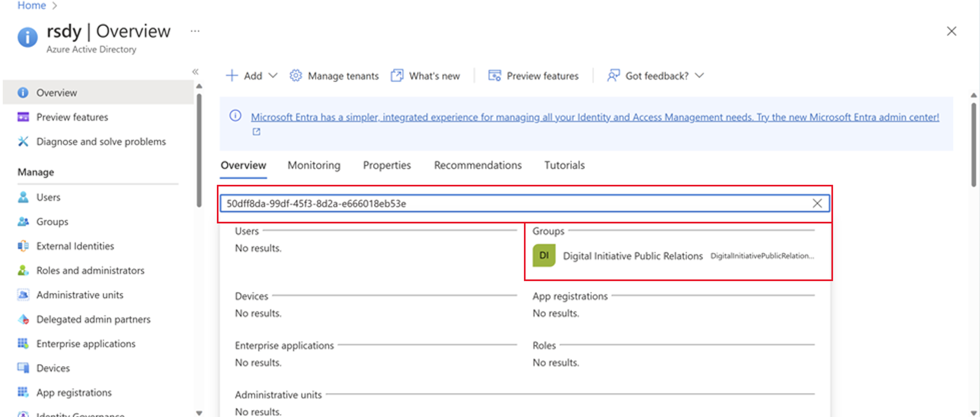Switch to the Monitoring tab
Image resolution: width=980 pixels, height=417 pixels.
tap(314, 166)
